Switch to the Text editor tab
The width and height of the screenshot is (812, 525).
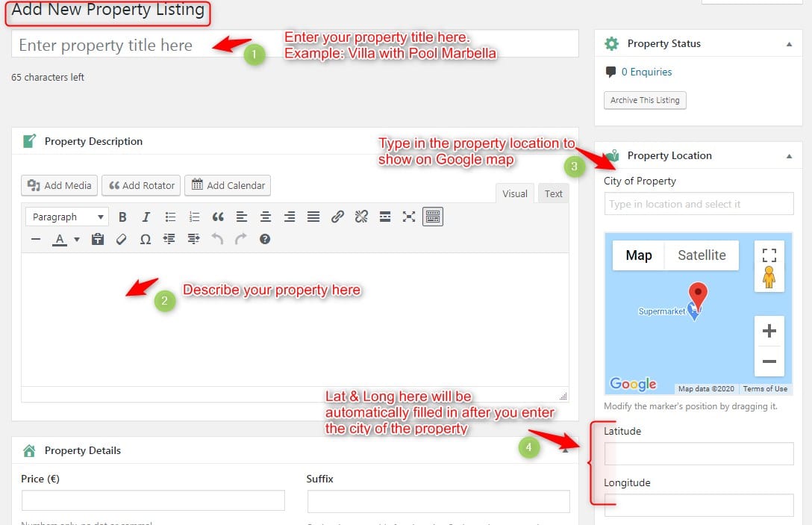coord(553,193)
